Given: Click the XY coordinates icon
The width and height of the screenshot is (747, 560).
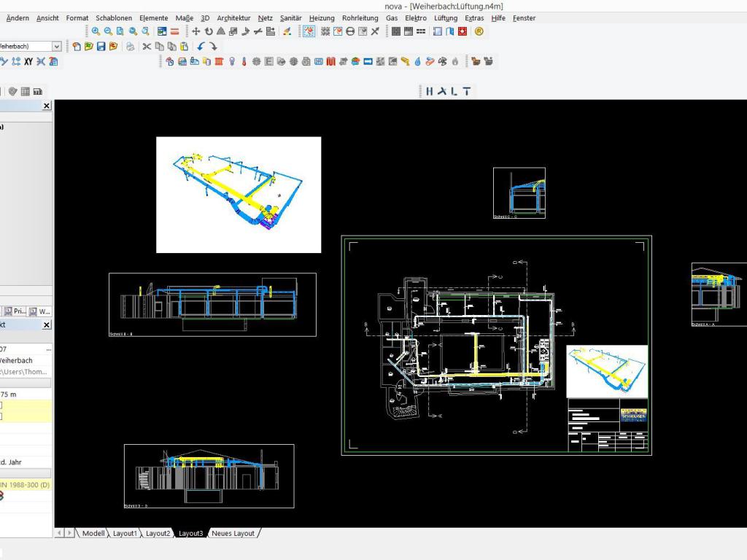Looking at the screenshot, I should [x=28, y=62].
